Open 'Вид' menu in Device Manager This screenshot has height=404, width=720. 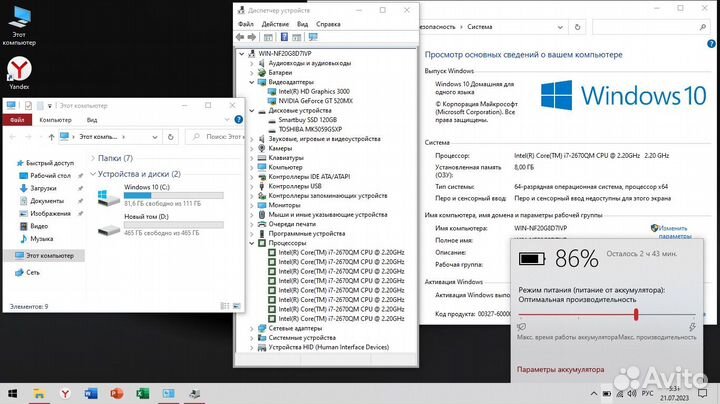pyautogui.click(x=302, y=24)
